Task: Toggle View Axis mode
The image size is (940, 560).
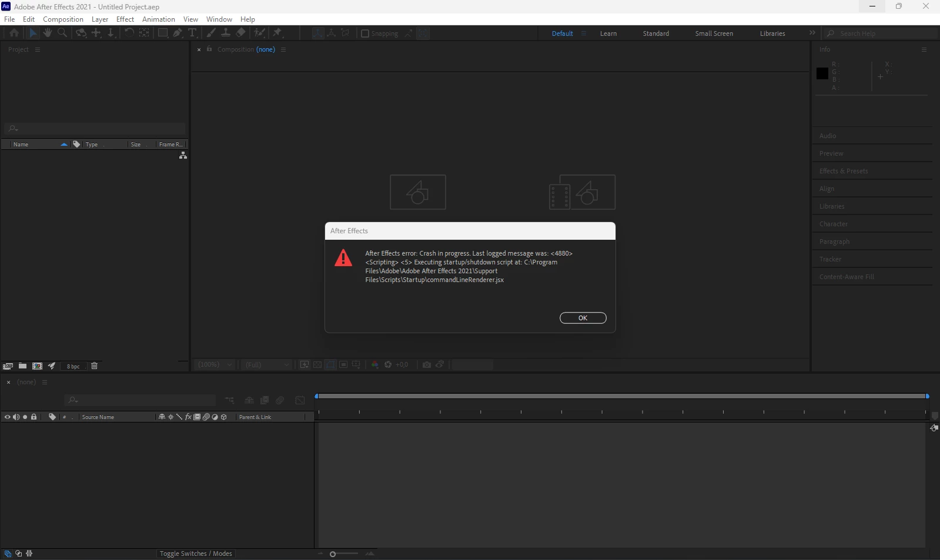Action: (x=346, y=33)
